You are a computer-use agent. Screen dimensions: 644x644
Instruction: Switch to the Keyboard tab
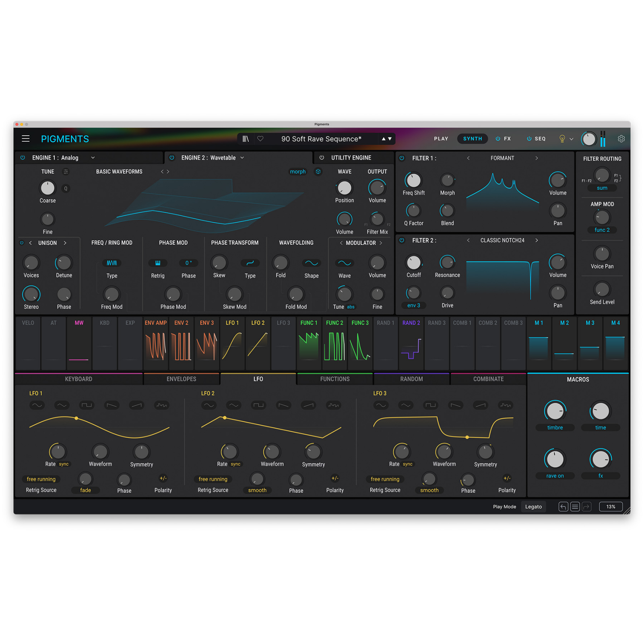coord(78,379)
